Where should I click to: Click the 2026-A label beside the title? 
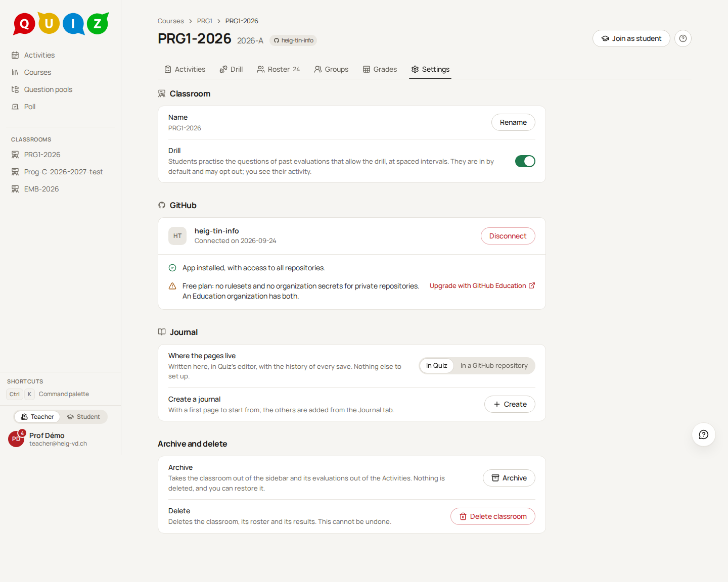click(x=250, y=40)
